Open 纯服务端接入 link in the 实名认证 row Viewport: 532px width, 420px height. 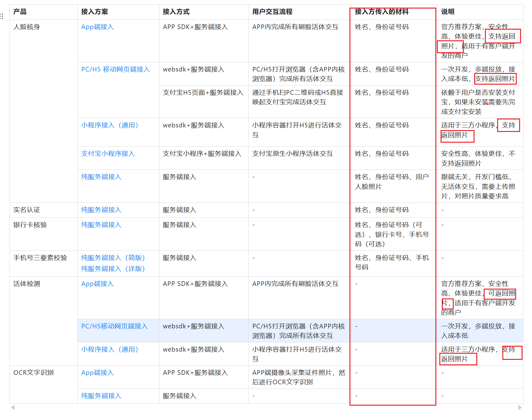(x=101, y=210)
